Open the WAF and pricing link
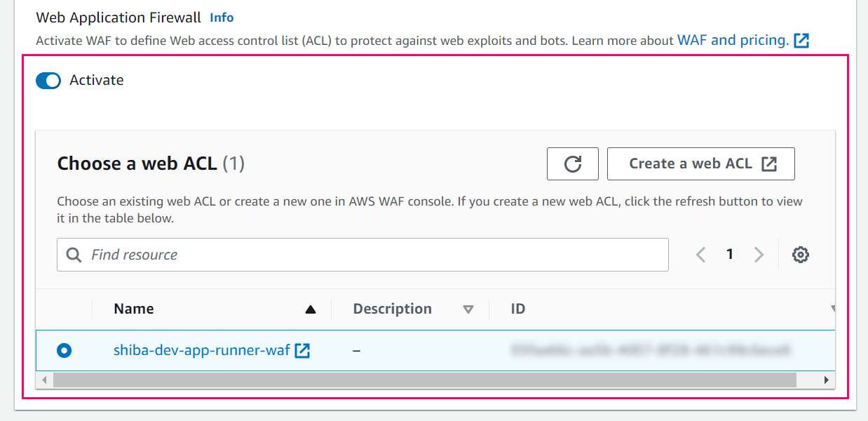 (733, 40)
